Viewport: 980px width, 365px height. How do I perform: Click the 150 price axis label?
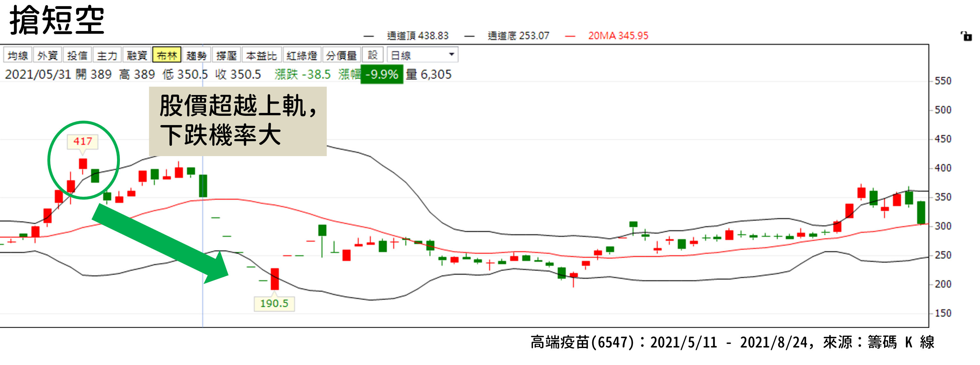943,313
